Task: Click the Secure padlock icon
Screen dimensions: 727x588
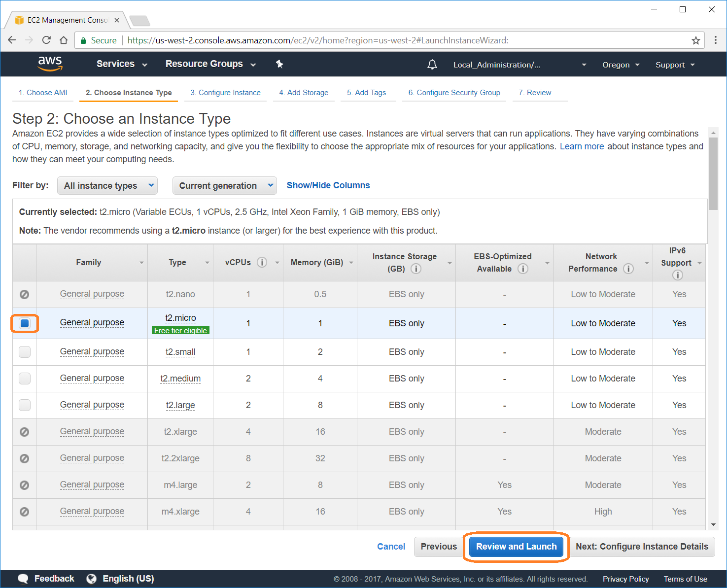Action: [83, 40]
